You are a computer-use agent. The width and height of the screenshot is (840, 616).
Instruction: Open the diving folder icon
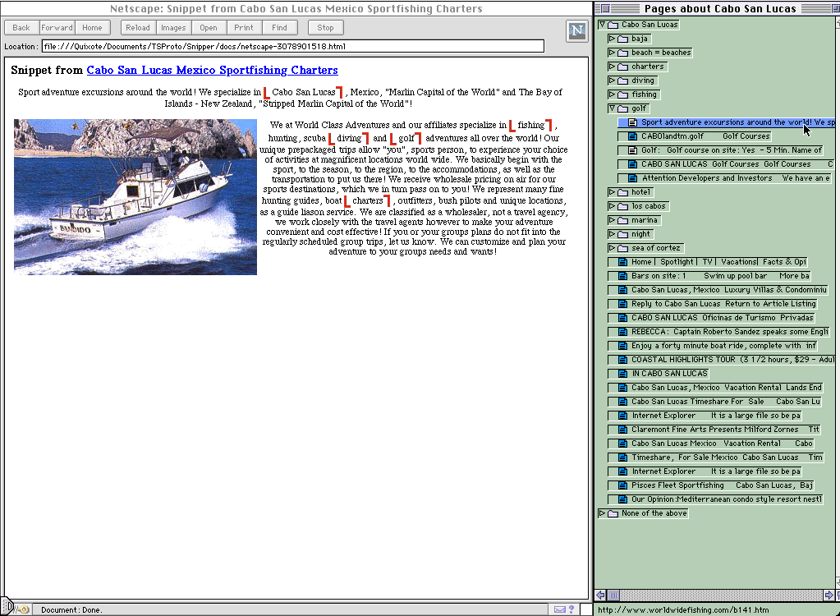point(622,80)
